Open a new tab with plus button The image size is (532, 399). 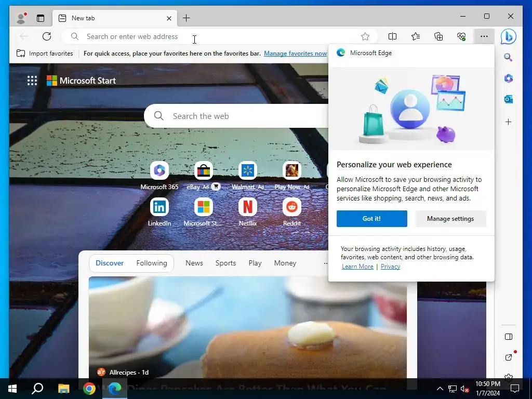pyautogui.click(x=187, y=18)
